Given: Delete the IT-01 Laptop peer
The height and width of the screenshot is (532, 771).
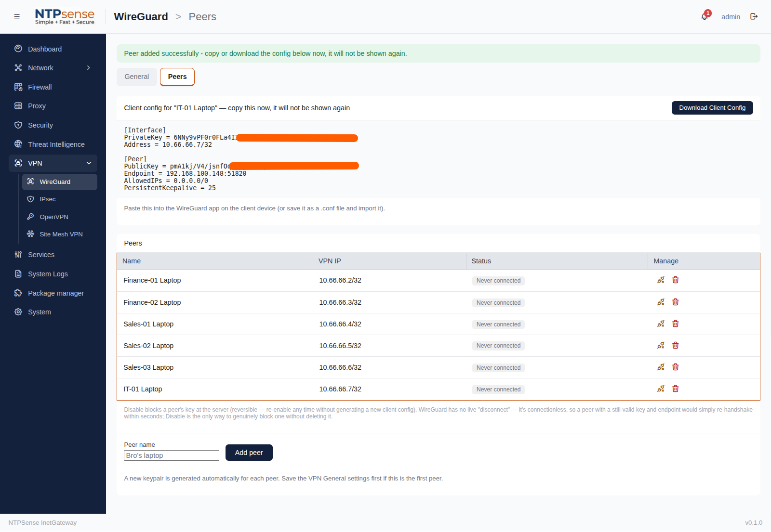Looking at the screenshot, I should point(676,389).
